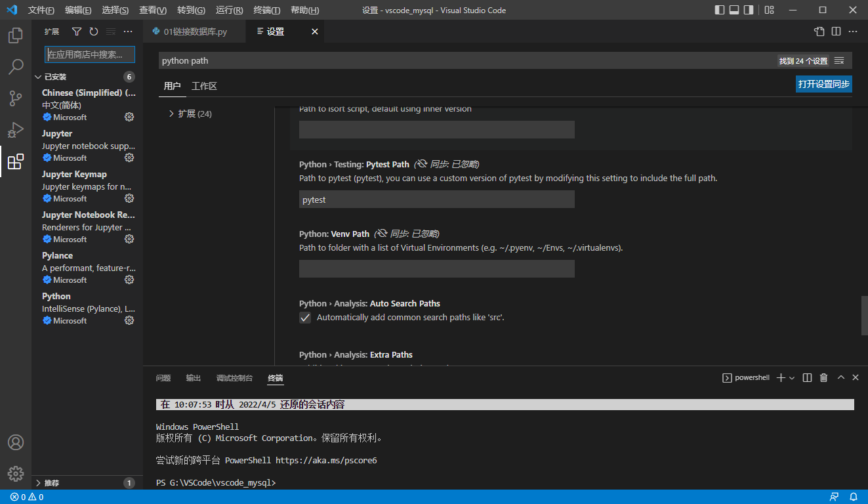Filter extensions using funnel icon
Viewport: 868px width, 504px height.
pyautogui.click(x=77, y=31)
